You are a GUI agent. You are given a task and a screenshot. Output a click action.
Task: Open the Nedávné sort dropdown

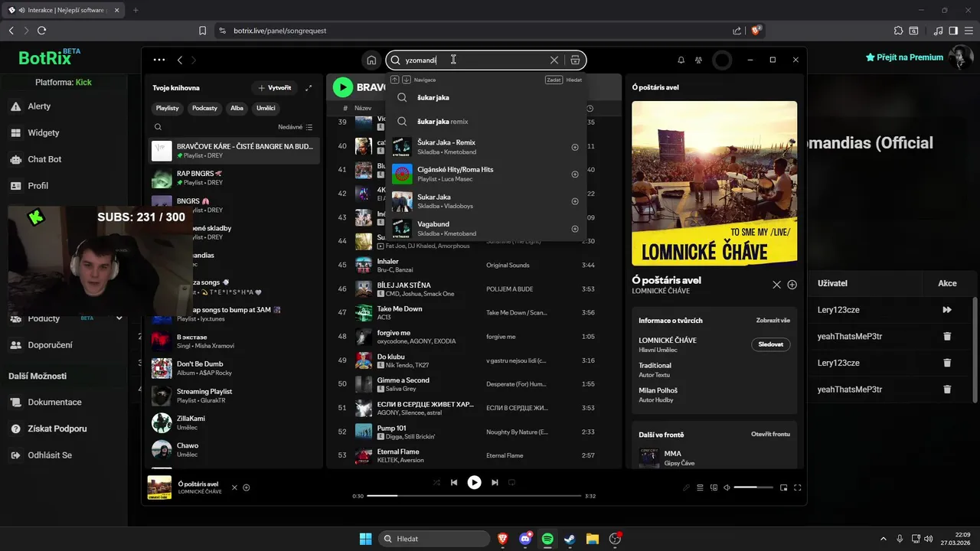pyautogui.click(x=295, y=127)
